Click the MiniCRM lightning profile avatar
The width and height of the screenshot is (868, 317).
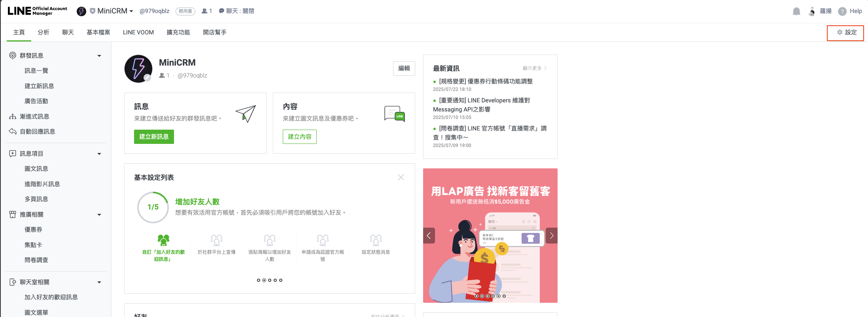138,69
